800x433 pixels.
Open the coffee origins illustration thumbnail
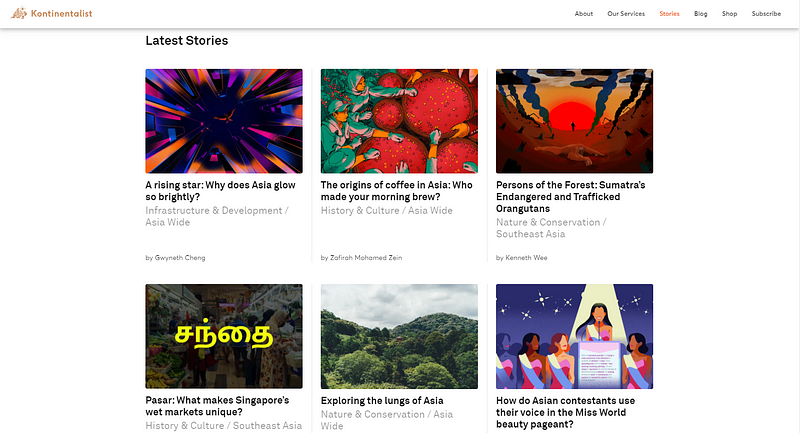click(x=399, y=121)
